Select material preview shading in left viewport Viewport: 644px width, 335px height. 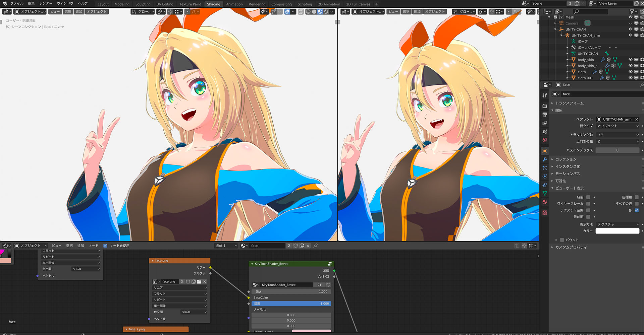(320, 12)
